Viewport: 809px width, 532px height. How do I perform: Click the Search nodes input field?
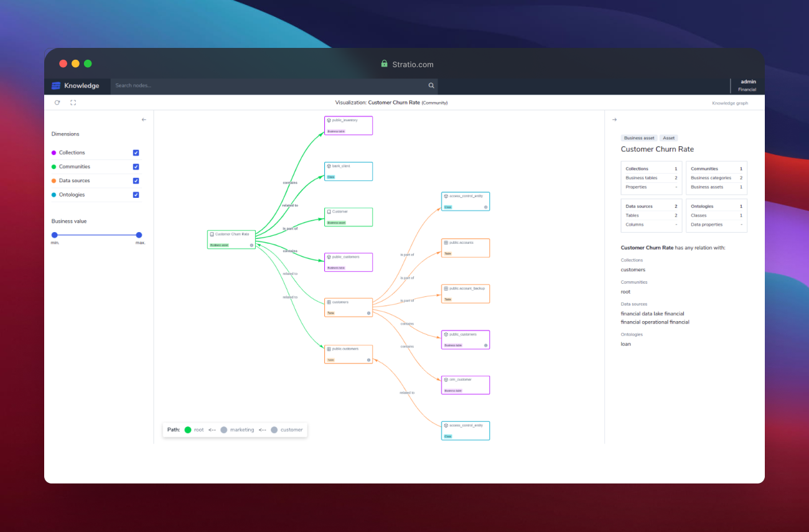tap(268, 86)
